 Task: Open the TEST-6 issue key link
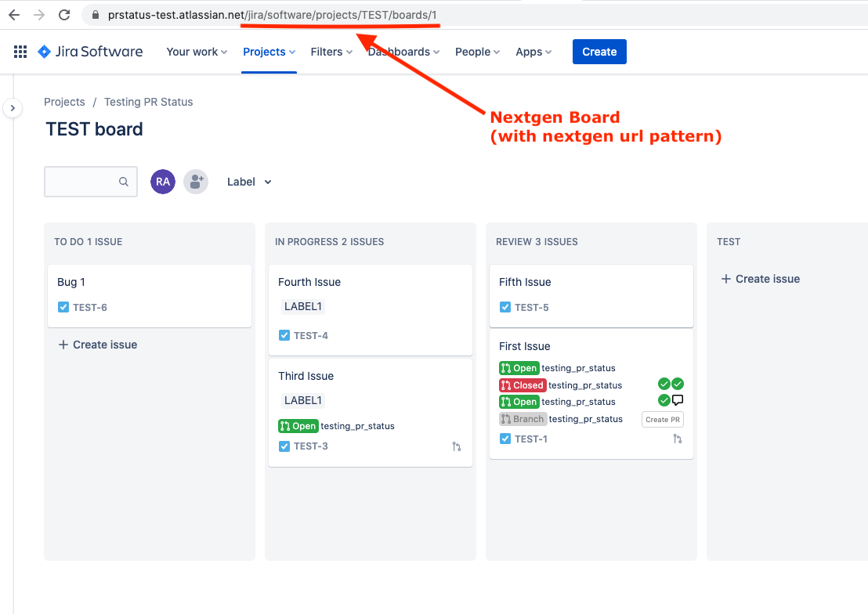(x=89, y=307)
